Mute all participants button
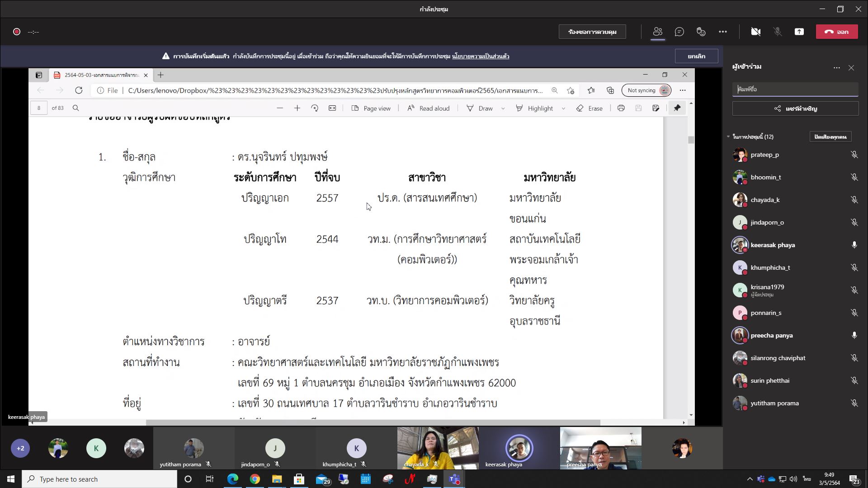Viewport: 868px width, 488px height. coord(830,136)
